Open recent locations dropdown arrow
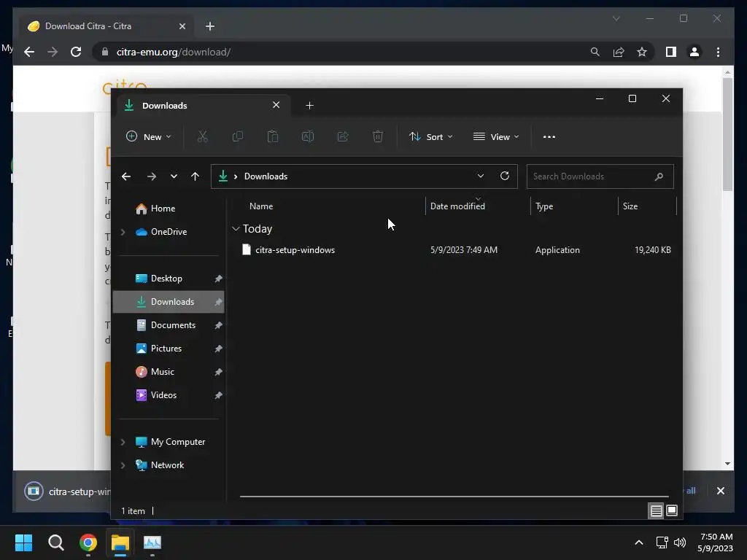This screenshot has width=747, height=560. coord(174,176)
